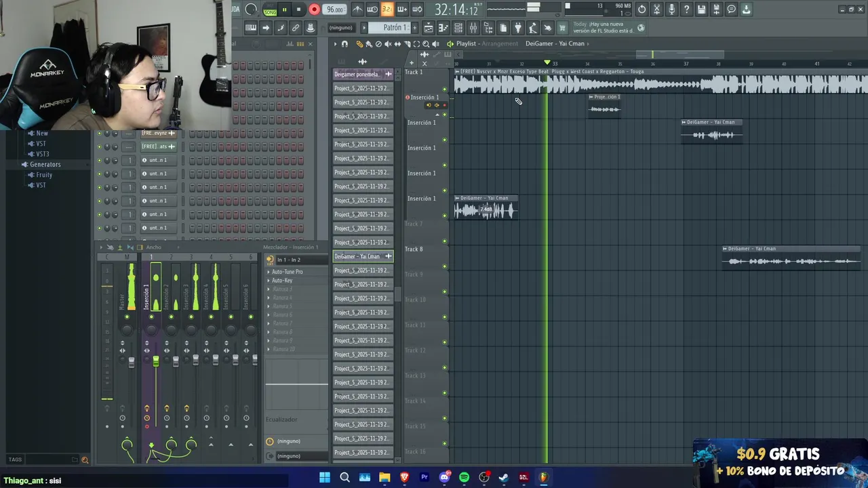Viewport: 868px width, 488px height.
Task: Click the tempo field showing 96.000
Action: click(334, 9)
